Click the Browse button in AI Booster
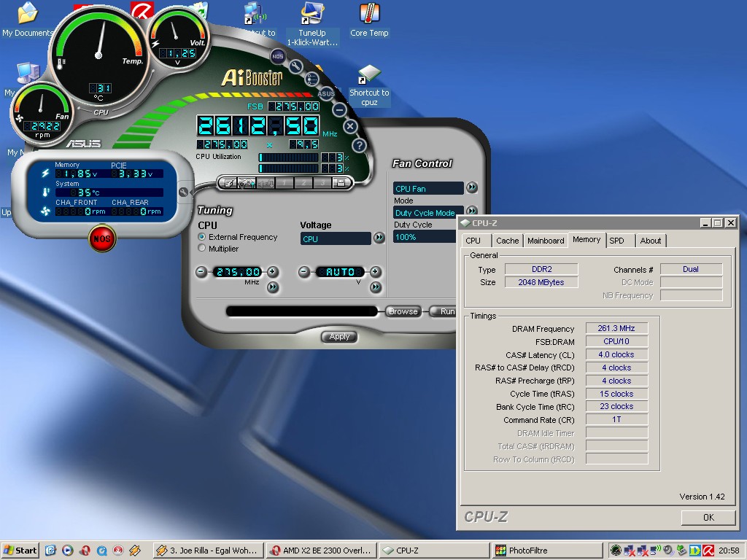The width and height of the screenshot is (747, 560). pos(403,311)
